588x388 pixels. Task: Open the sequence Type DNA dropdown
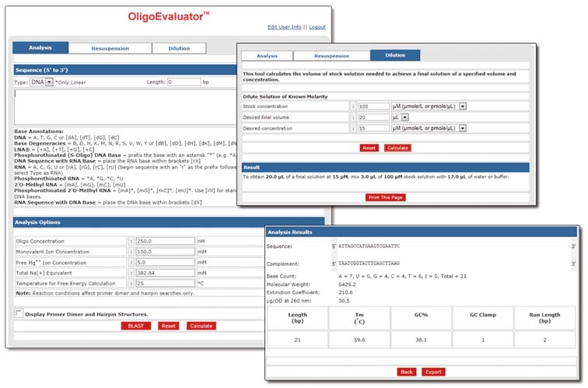tap(42, 82)
